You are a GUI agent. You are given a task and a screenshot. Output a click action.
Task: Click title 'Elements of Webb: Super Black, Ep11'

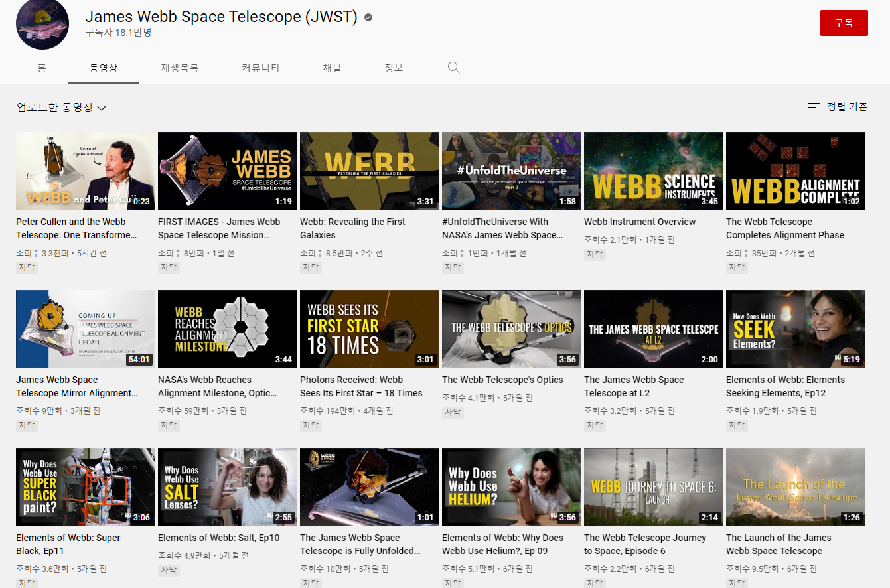[68, 544]
